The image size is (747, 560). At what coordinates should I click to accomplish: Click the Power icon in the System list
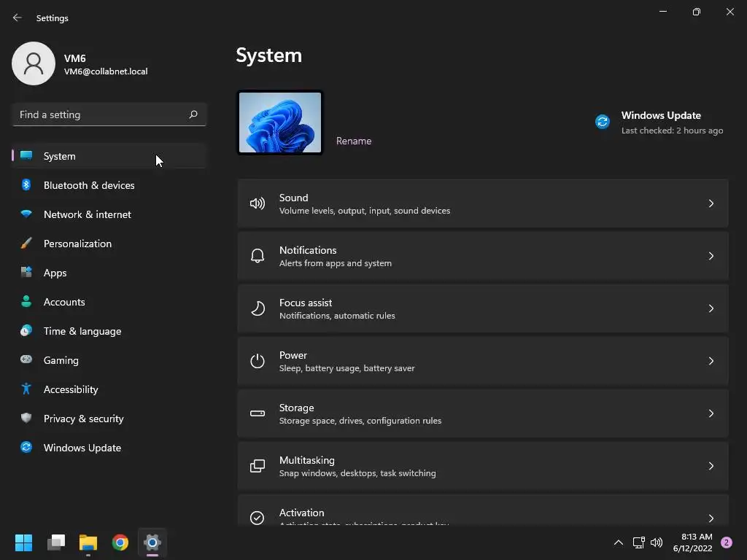click(x=258, y=361)
